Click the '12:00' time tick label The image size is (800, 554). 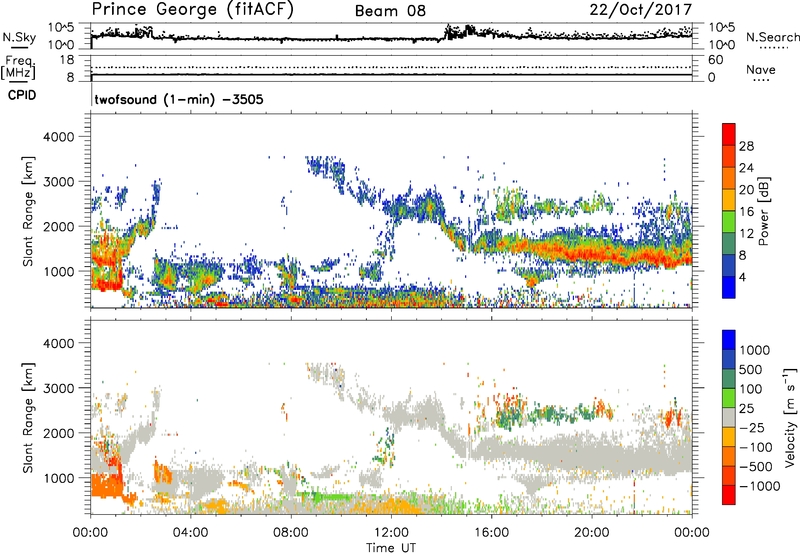tap(391, 533)
